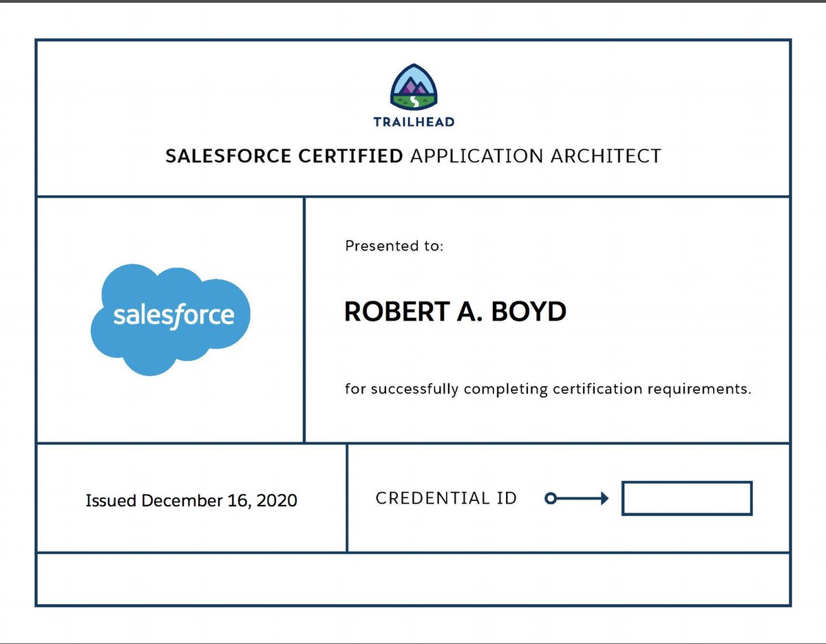
Task: Click the 'Issued December 16, 2020' text
Action: click(x=191, y=501)
